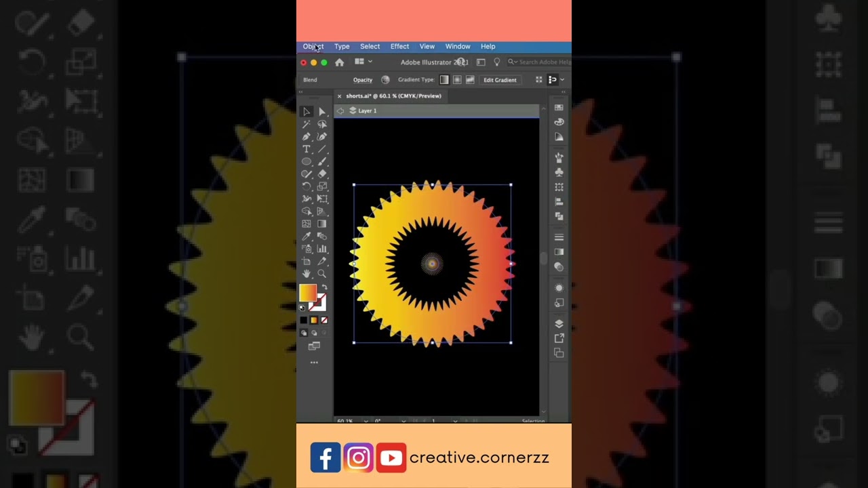Choose the Artboard tool
Screen dimensions: 868x488
[x=307, y=261]
